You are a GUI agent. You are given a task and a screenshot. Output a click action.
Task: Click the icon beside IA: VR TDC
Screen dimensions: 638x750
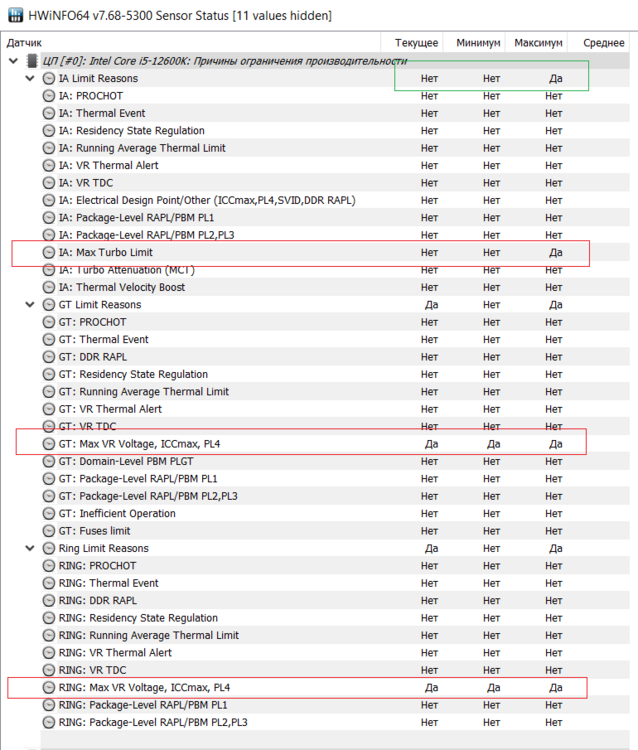tap(49, 183)
